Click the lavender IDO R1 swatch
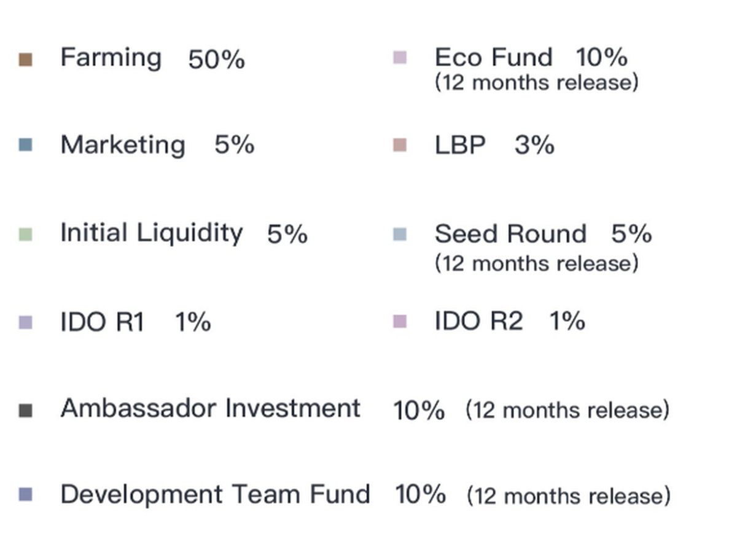Image resolution: width=737 pixels, height=560 pixels. click(x=25, y=322)
